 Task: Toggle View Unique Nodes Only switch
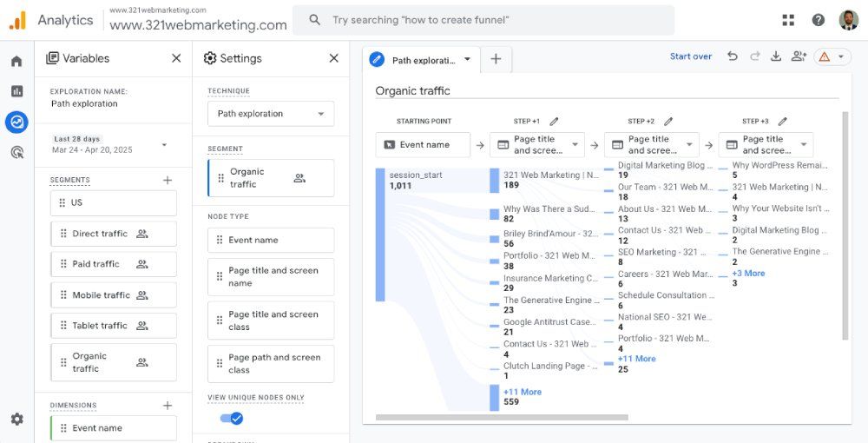tap(232, 419)
